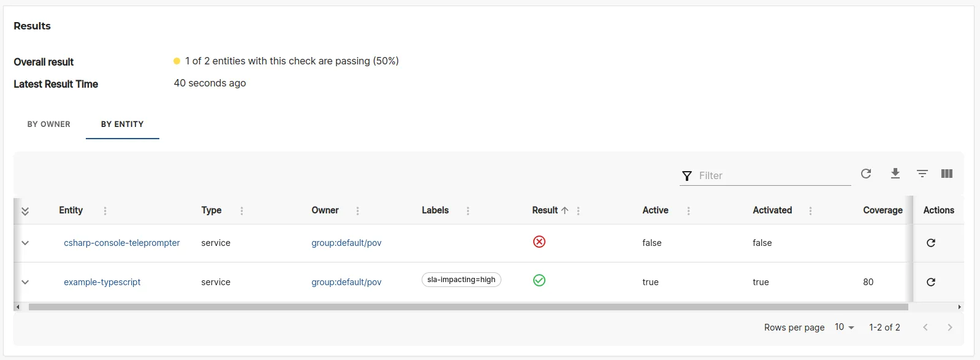
Task: Open the column visibility selector
Action: (946, 174)
